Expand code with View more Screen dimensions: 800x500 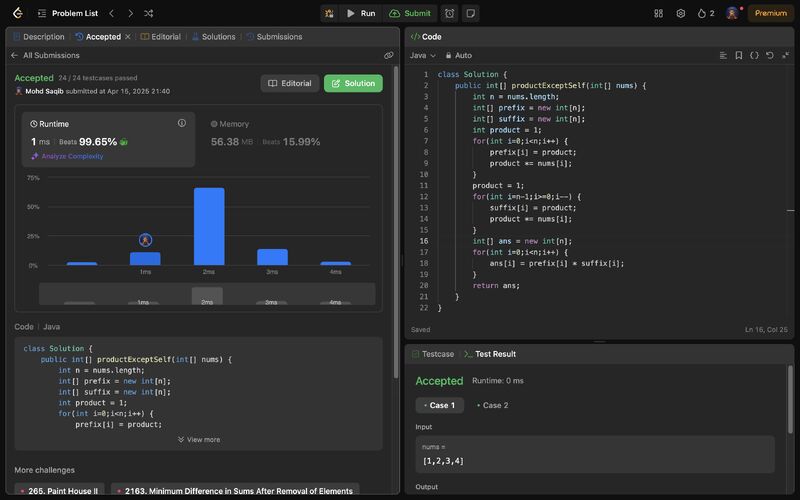coord(198,439)
